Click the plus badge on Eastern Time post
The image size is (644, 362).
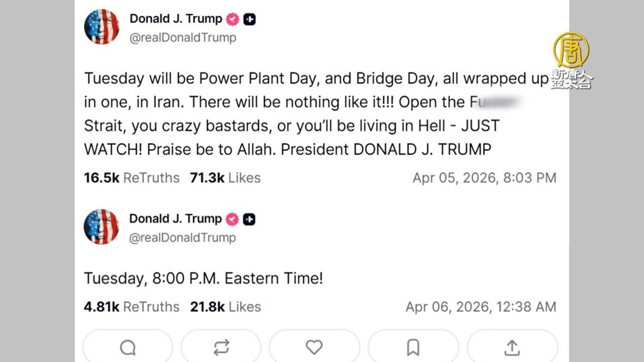249,219
